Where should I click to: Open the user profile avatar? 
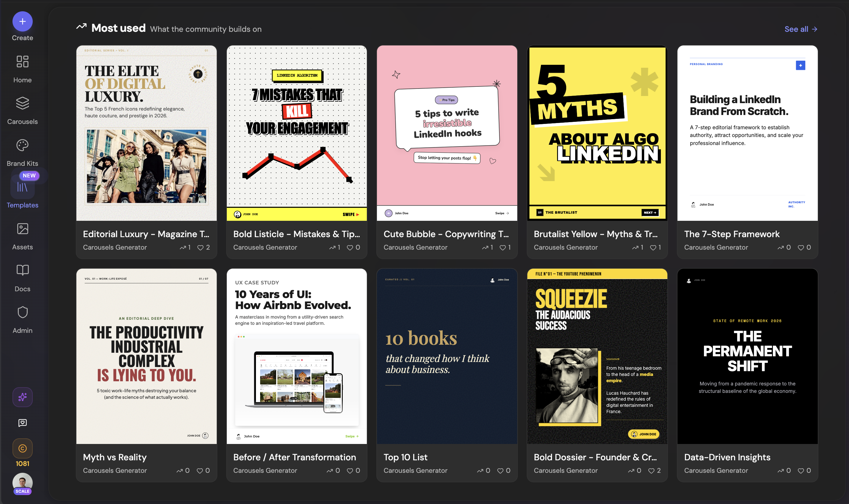coord(22,482)
